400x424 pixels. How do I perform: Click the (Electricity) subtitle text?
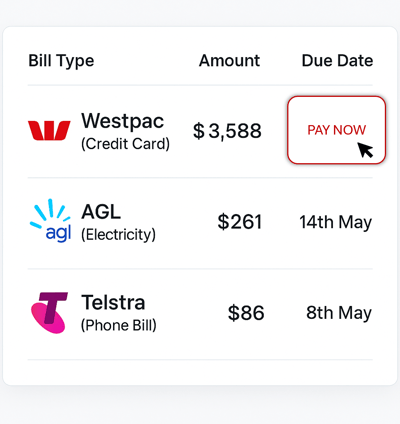(118, 235)
